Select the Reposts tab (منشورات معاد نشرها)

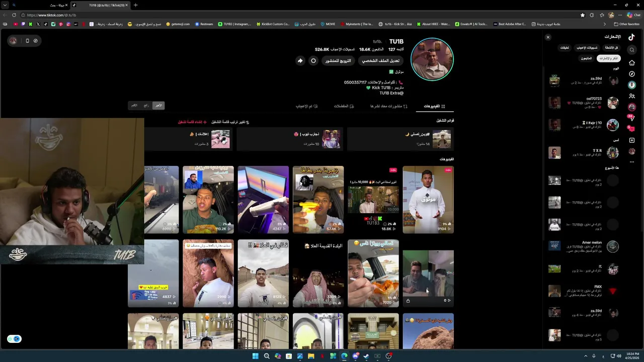click(389, 106)
